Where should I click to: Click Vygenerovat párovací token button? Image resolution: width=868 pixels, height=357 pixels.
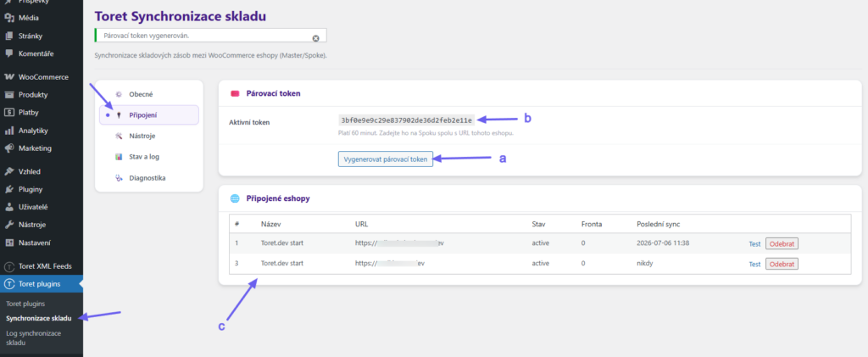[x=386, y=159]
